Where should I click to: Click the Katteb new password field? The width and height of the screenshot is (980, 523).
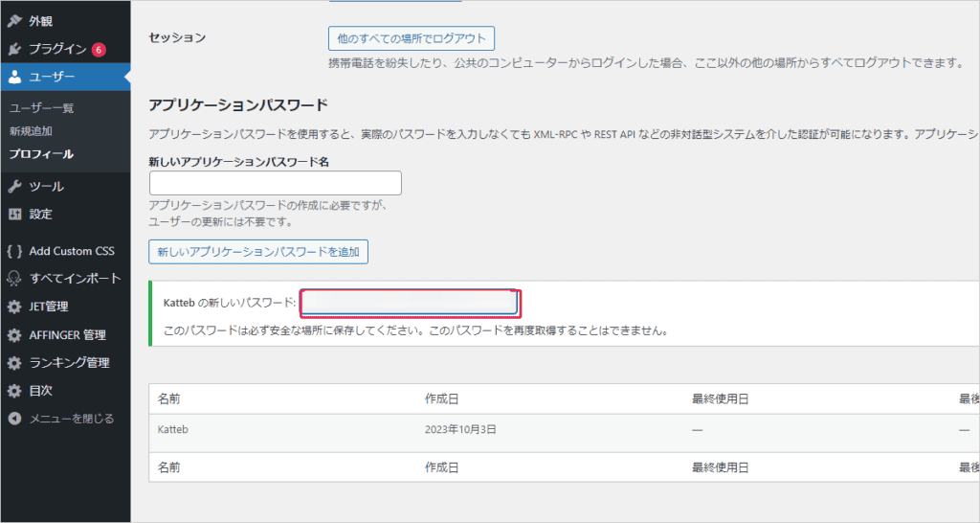pos(410,304)
